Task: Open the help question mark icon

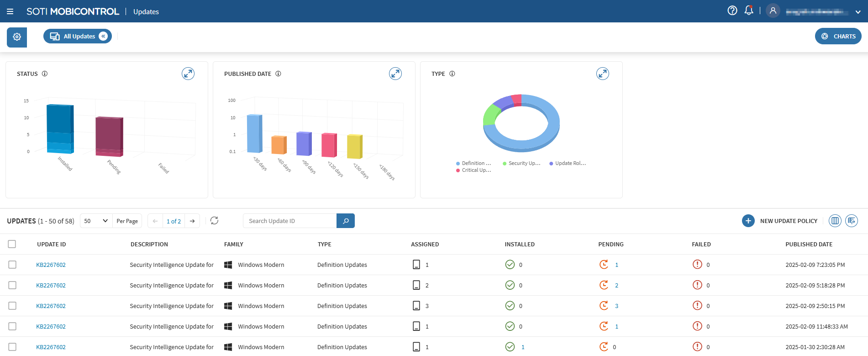Action: coord(732,11)
